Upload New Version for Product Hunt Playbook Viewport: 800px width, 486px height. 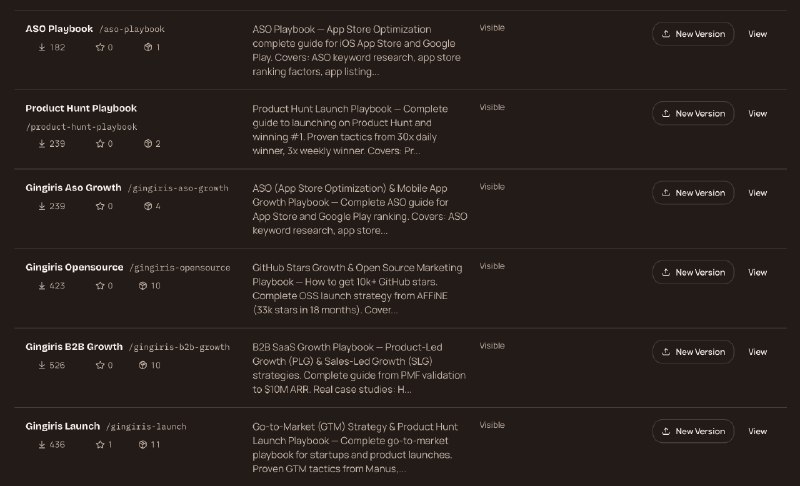pos(693,113)
